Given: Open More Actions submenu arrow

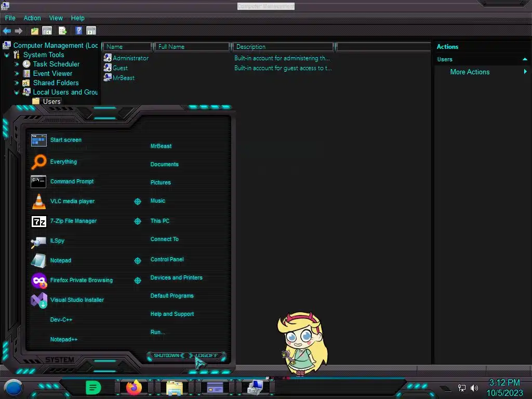Looking at the screenshot, I should (525, 72).
